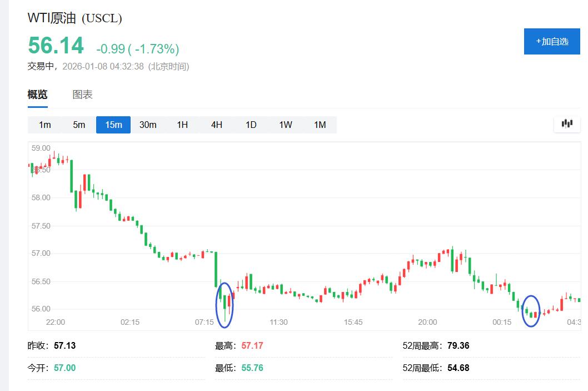Add WTI crude to watchlist via +加自选
The height and width of the screenshot is (391, 588).
tap(551, 42)
